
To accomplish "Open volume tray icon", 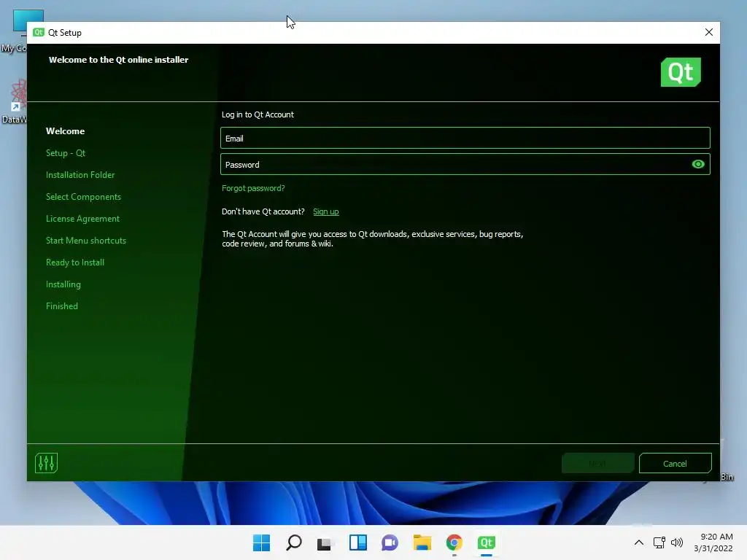I will tap(676, 542).
